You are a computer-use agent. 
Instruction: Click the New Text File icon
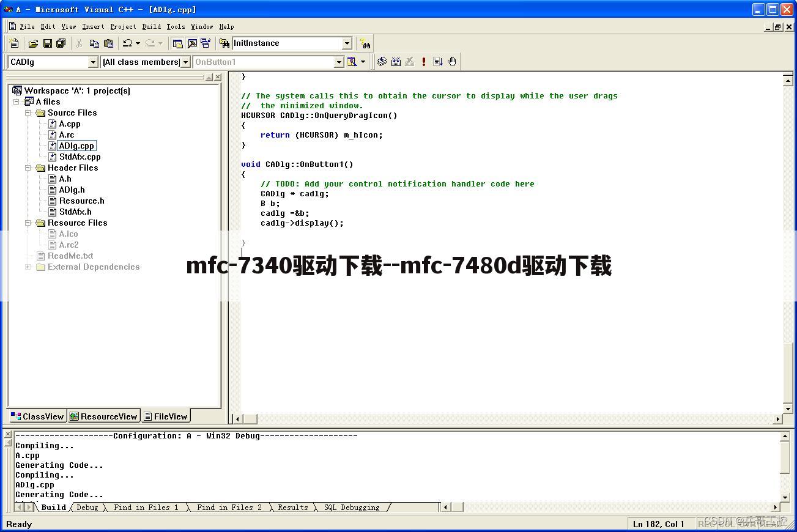point(14,43)
